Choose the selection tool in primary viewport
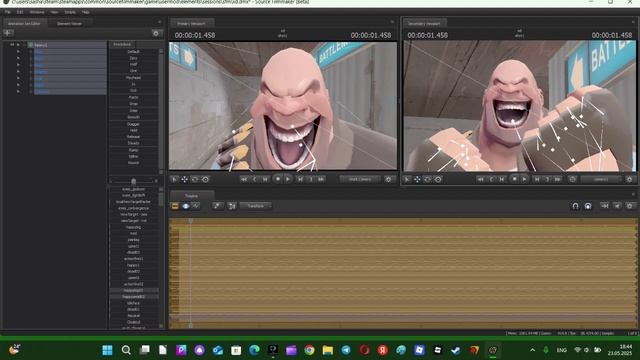This screenshot has width=640, height=360. [175, 179]
